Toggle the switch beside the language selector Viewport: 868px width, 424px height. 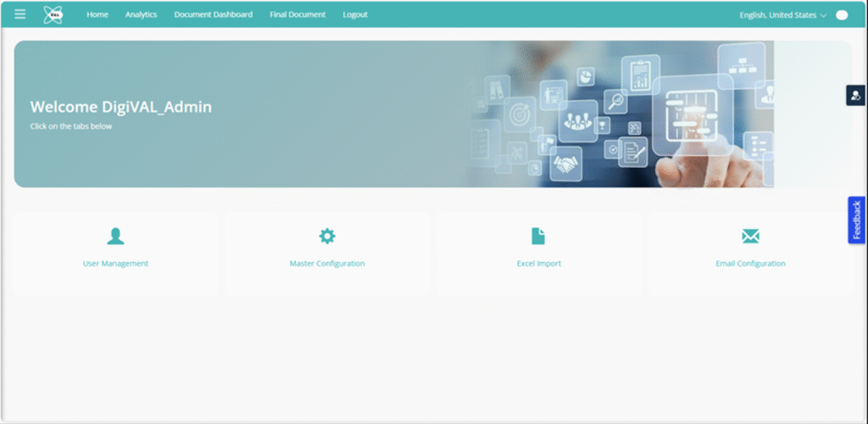841,15
